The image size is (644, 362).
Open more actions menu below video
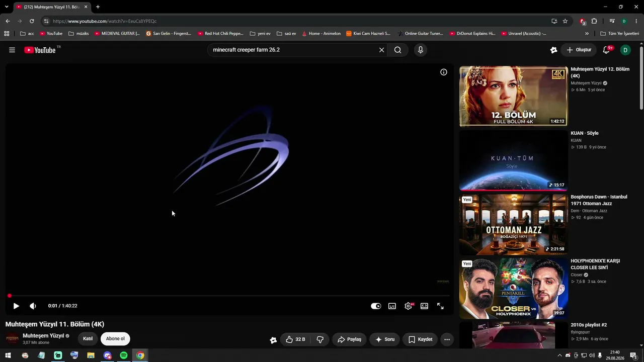447,339
